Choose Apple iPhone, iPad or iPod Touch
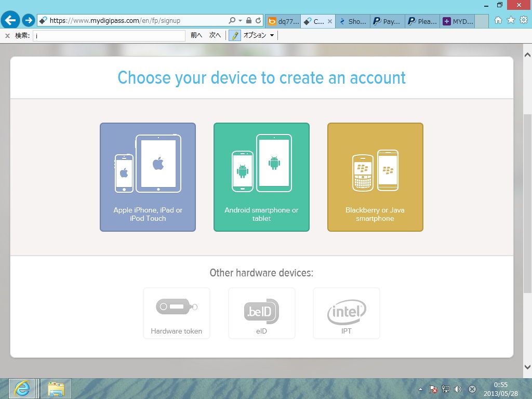Screen dimensions: 532x399 [x=148, y=177]
